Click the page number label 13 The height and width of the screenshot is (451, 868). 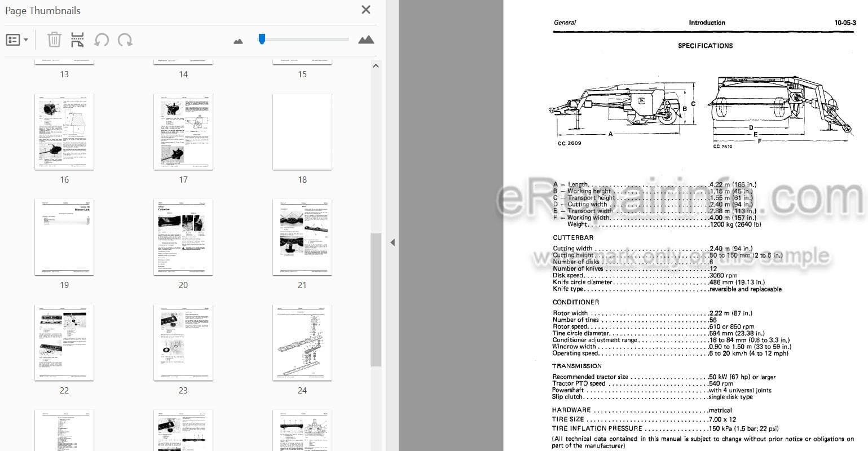tap(64, 74)
